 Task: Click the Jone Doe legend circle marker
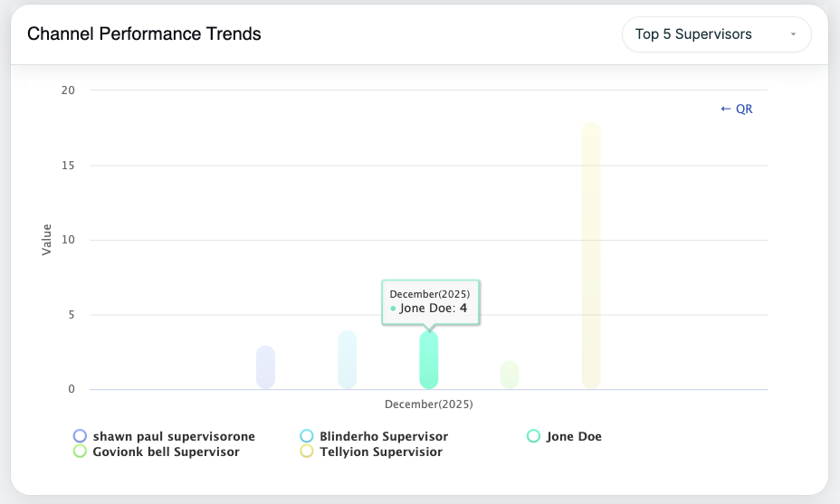[x=533, y=436]
